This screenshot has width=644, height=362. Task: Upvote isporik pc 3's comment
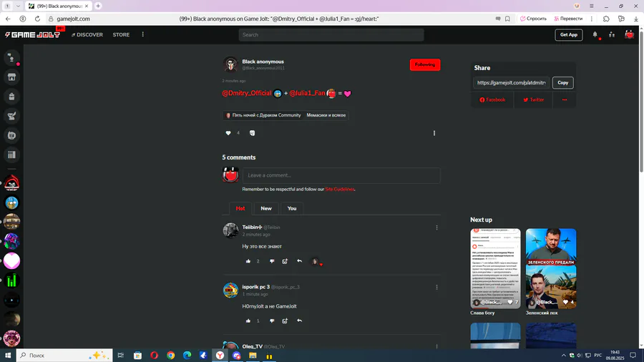pyautogui.click(x=248, y=321)
